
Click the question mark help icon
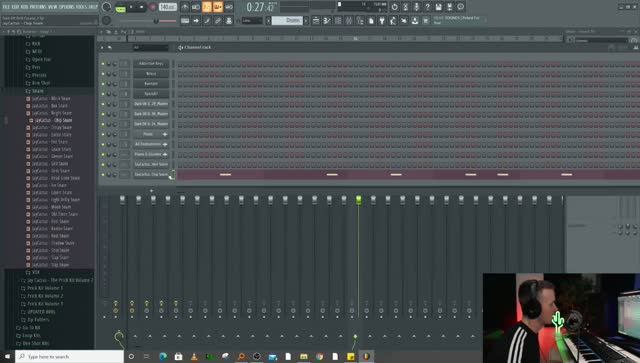pyautogui.click(x=427, y=7)
